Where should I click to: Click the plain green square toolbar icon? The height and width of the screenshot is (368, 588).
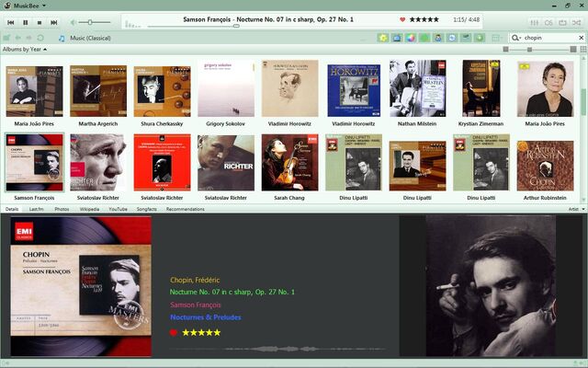[x=424, y=38]
